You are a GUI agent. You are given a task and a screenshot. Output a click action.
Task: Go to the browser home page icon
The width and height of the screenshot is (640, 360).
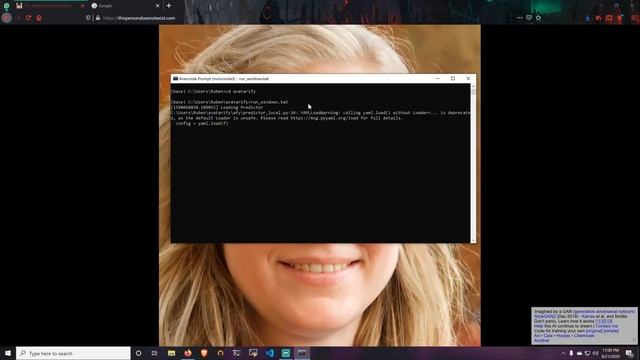39,18
